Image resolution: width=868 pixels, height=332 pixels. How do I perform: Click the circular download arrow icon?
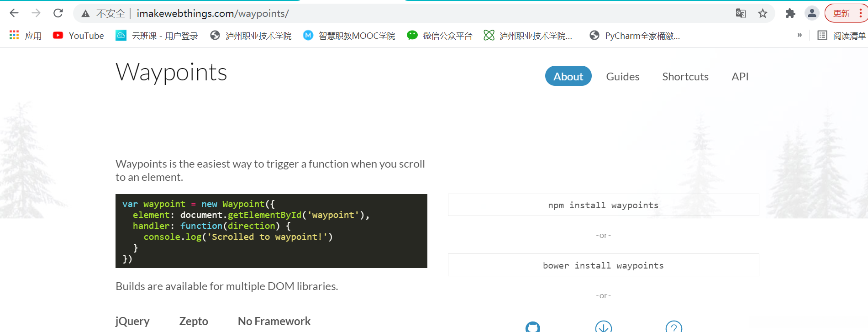pos(603,327)
